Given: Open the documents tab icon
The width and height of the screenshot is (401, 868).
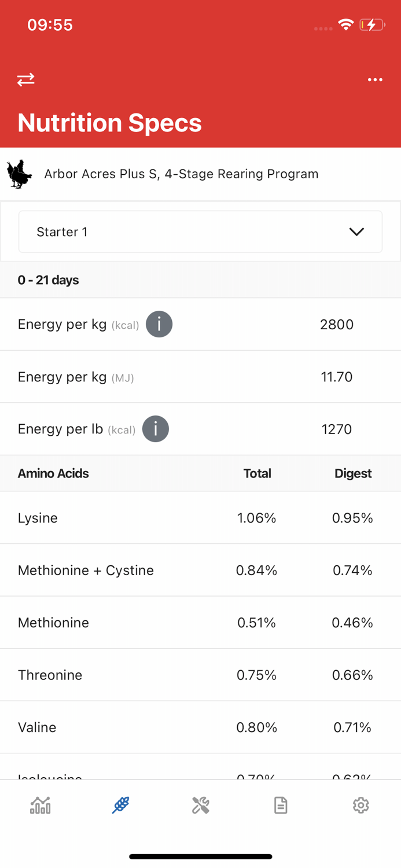Looking at the screenshot, I should (x=281, y=805).
